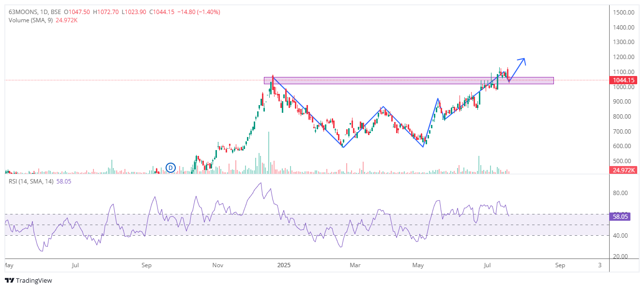Click the RSI (14, SMA, 14) legend

pyautogui.click(x=31, y=181)
